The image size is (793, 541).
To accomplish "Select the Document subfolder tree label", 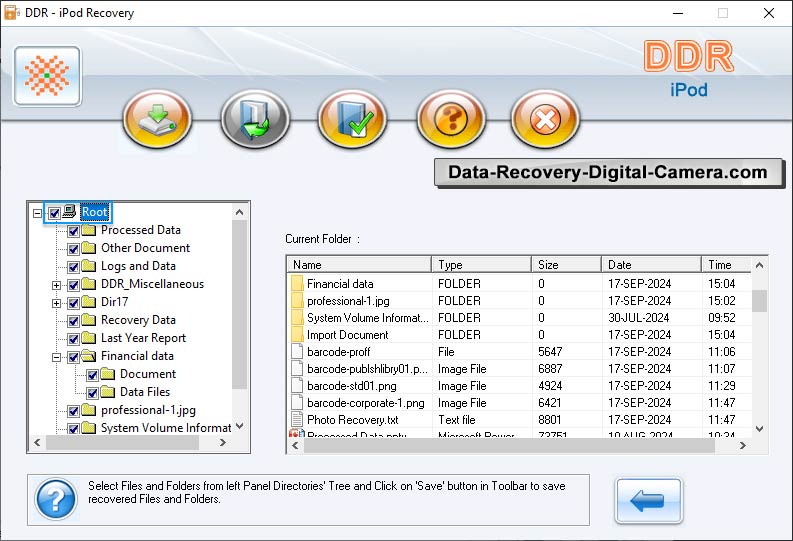I will 148,374.
